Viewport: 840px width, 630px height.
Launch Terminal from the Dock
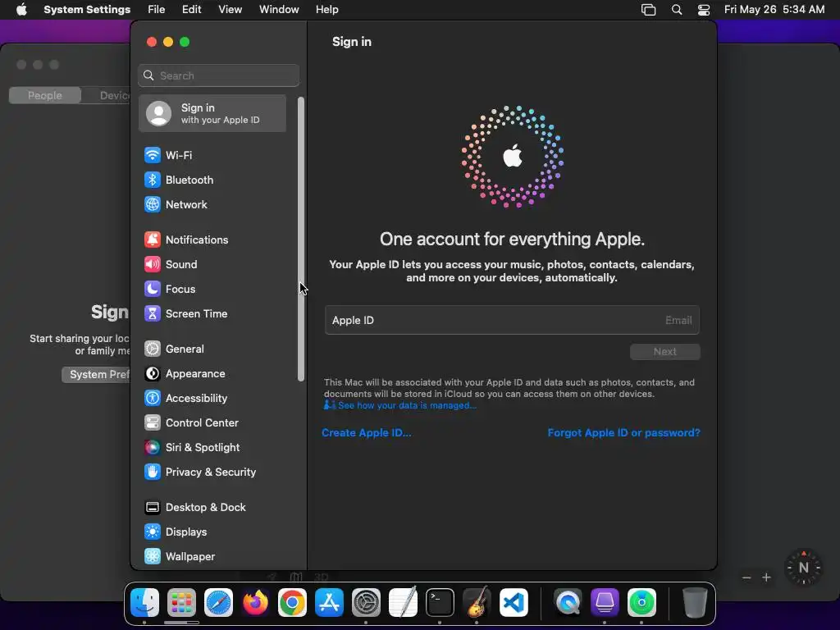(x=440, y=603)
